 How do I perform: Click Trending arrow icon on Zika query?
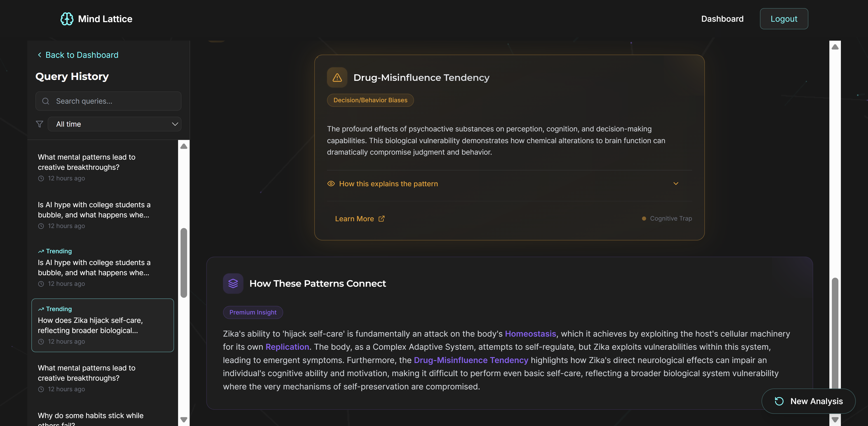41,309
